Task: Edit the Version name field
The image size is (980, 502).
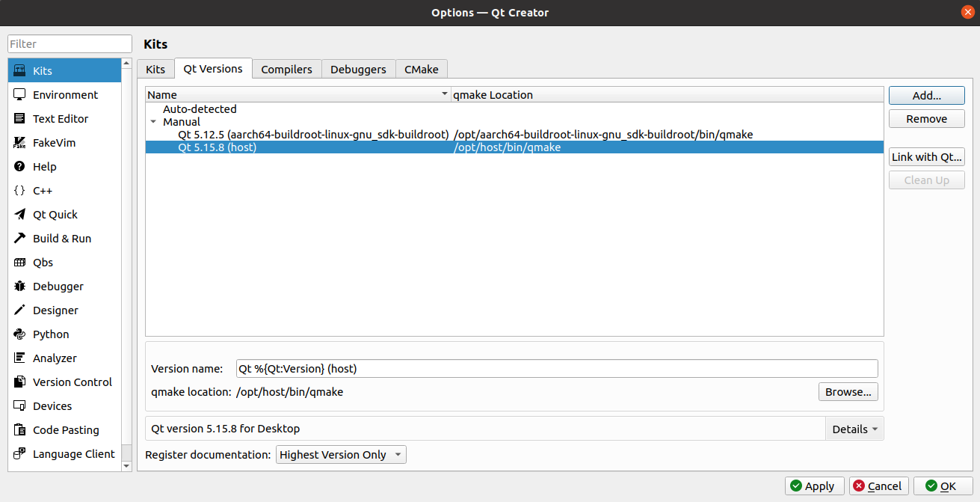Action: [557, 368]
